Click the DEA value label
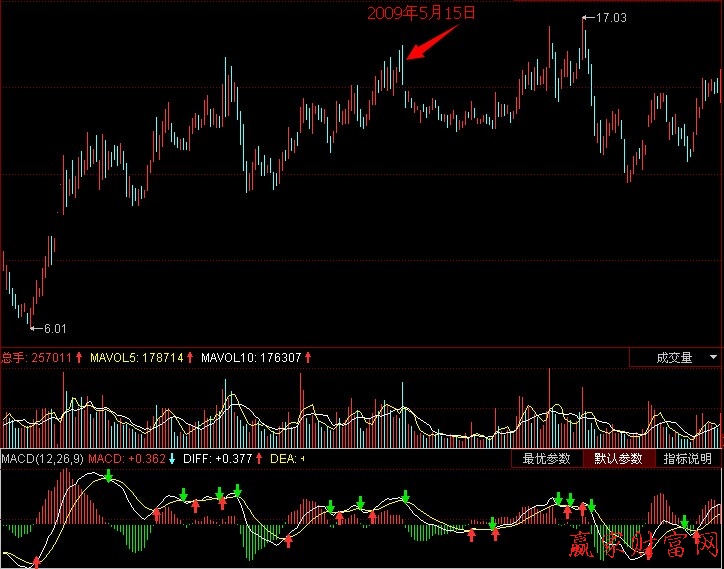Viewport: 724px width, 569px height. click(x=285, y=459)
